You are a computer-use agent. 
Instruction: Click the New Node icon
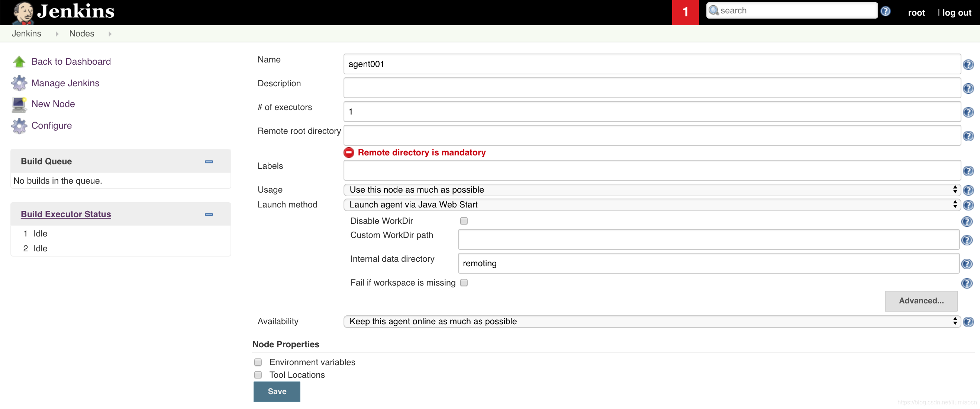pos(18,104)
